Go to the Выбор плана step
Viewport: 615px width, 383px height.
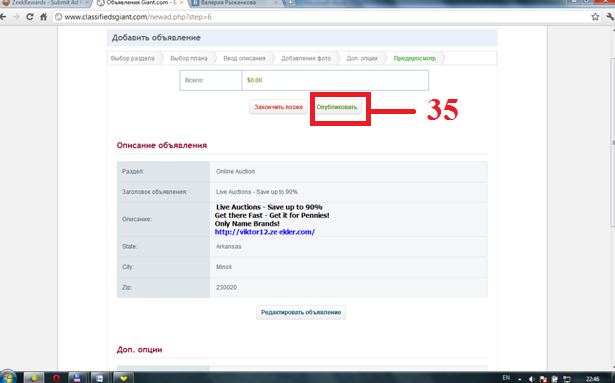[189, 58]
